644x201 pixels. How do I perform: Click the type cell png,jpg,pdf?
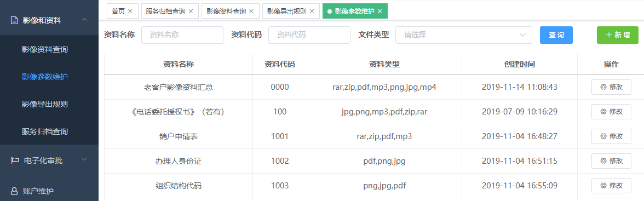tap(384, 186)
